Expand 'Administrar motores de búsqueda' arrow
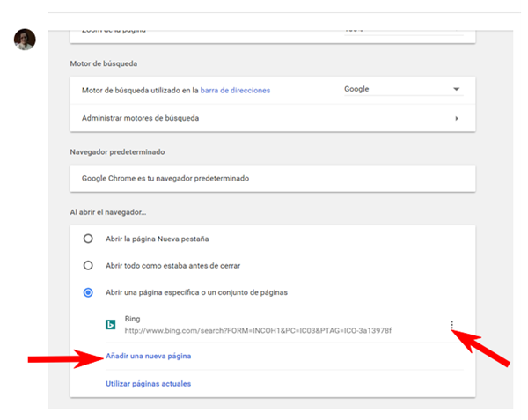The width and height of the screenshot is (528, 420). (457, 118)
